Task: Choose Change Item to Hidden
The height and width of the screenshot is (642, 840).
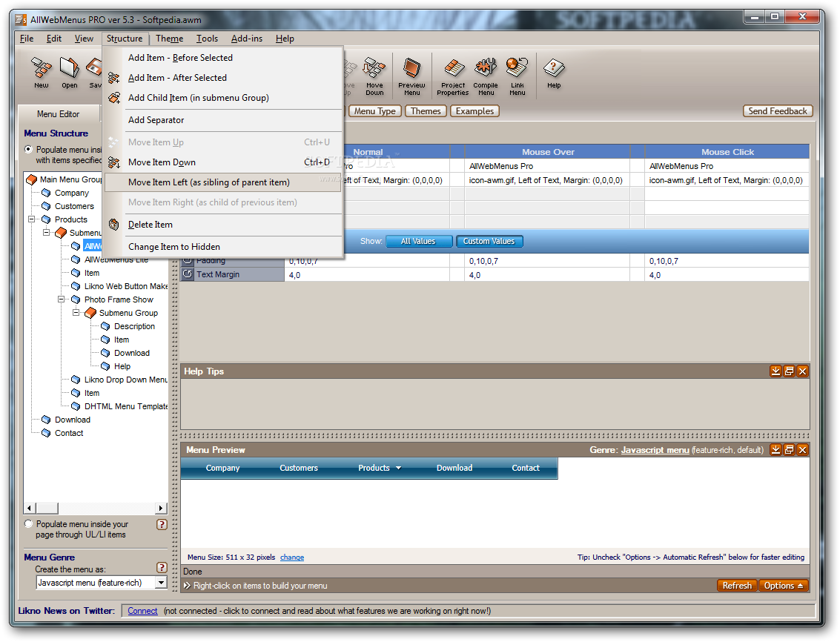Action: coord(223,247)
